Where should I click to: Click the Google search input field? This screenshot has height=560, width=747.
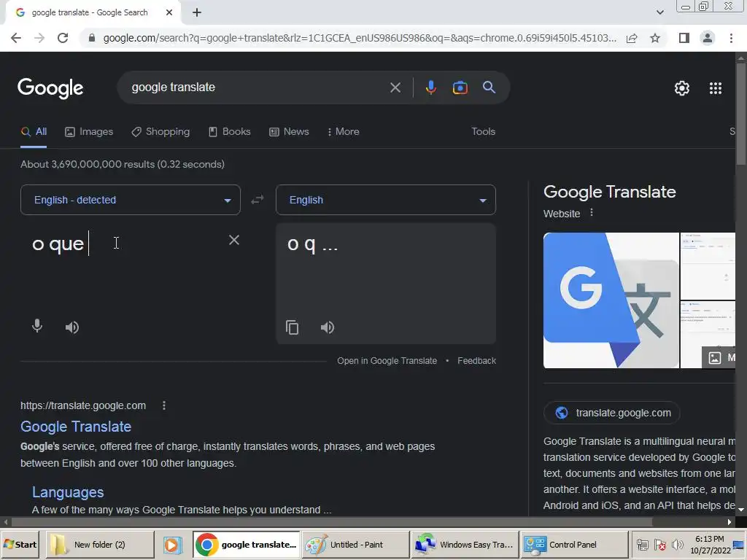tap(258, 87)
